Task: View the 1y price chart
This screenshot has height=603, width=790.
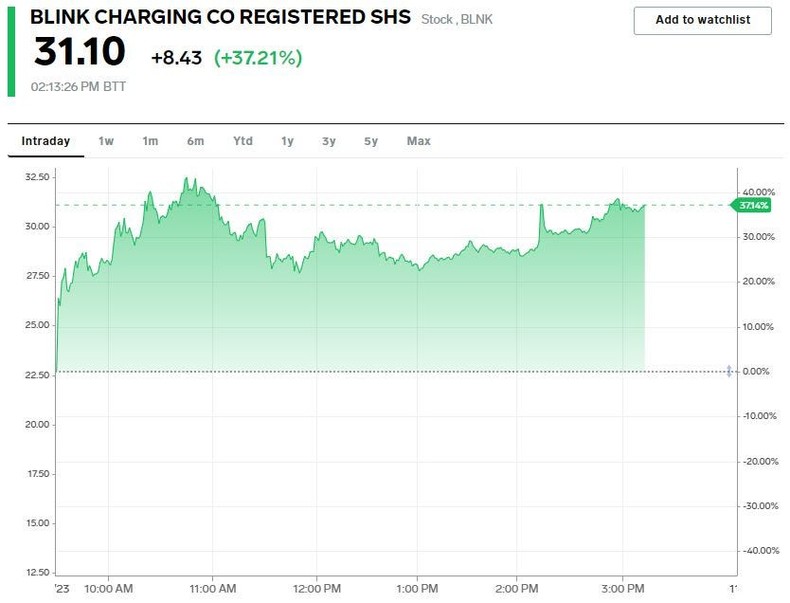Action: (x=287, y=141)
